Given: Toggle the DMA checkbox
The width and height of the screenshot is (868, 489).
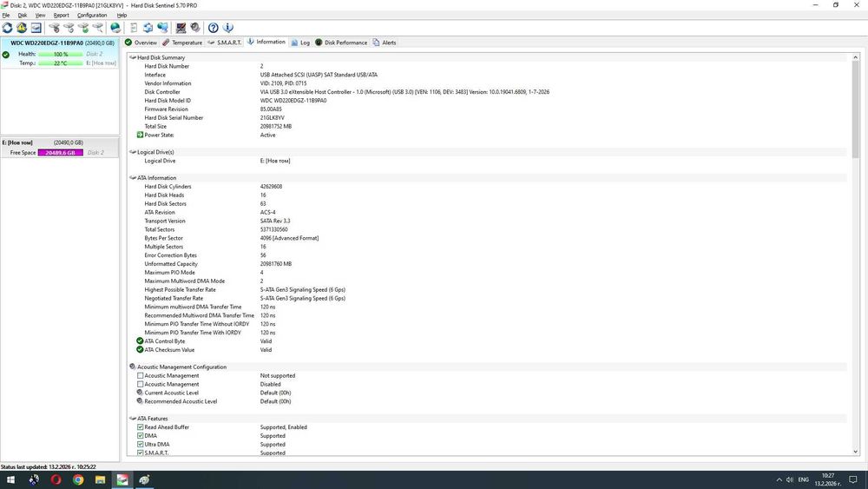Looking at the screenshot, I should click(140, 436).
